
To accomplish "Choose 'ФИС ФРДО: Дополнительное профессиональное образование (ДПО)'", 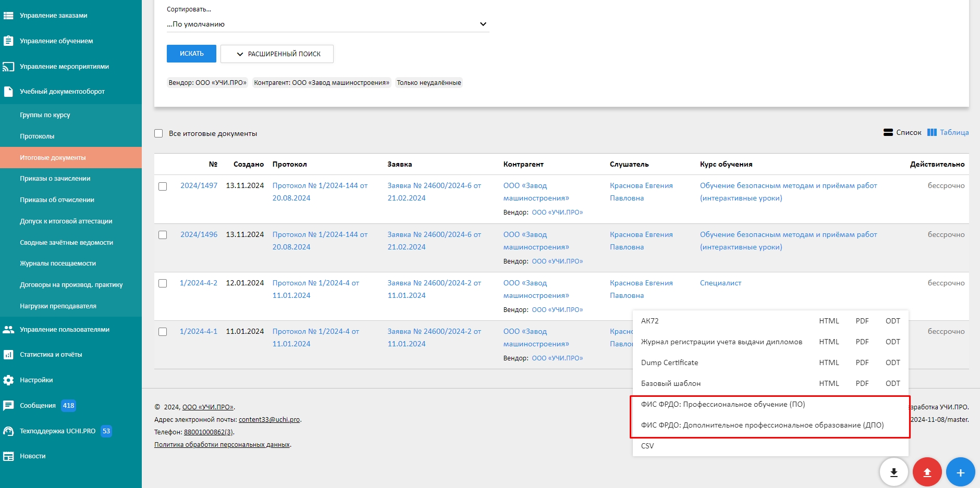I will (x=763, y=425).
